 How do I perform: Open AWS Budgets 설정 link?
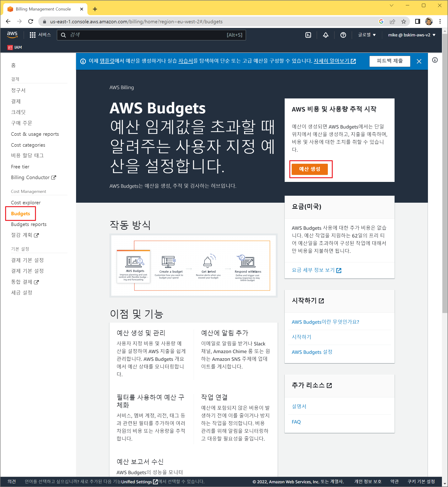(x=312, y=352)
